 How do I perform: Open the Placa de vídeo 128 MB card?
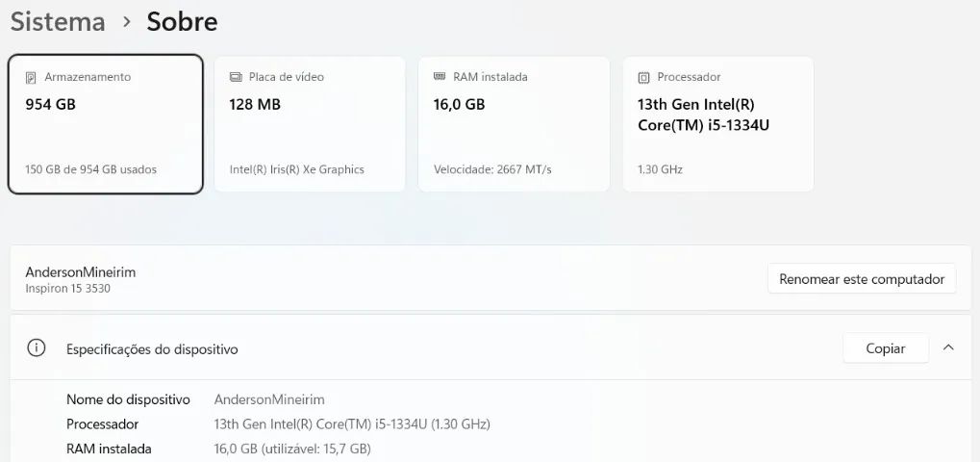pyautogui.click(x=310, y=124)
